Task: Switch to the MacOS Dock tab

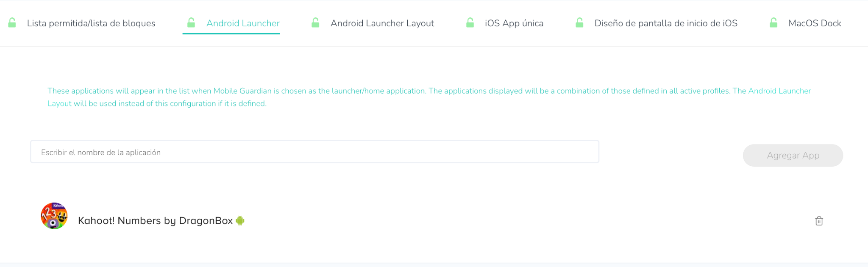Action: pos(815,23)
